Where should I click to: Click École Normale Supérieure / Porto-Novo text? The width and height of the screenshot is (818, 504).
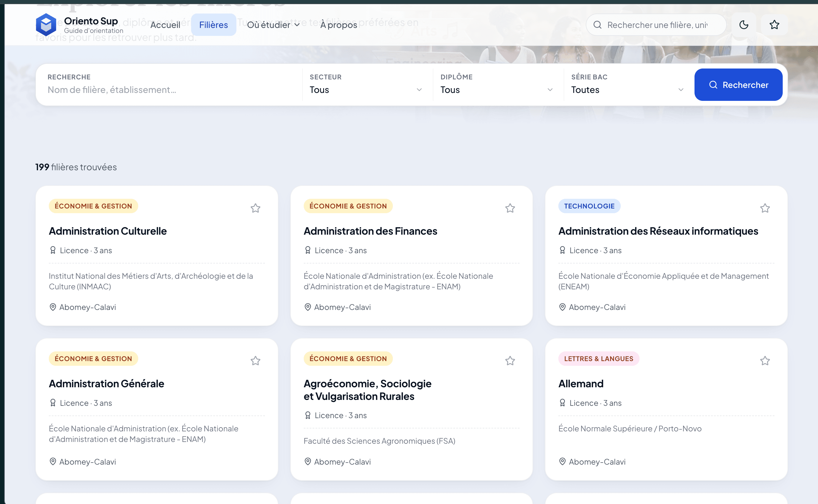coord(630,428)
